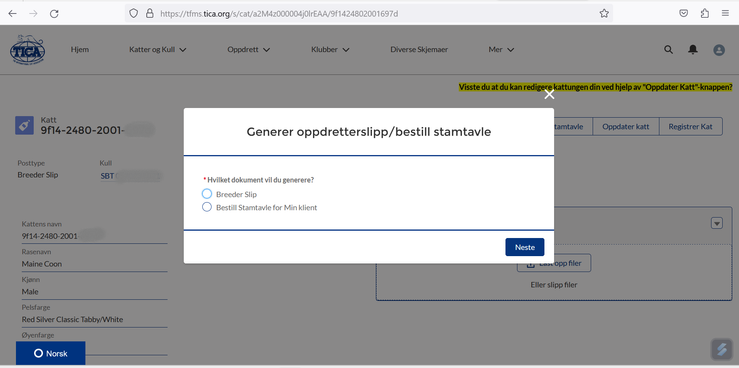Click the yellow Oppdater Katt tip banner

click(x=596, y=87)
